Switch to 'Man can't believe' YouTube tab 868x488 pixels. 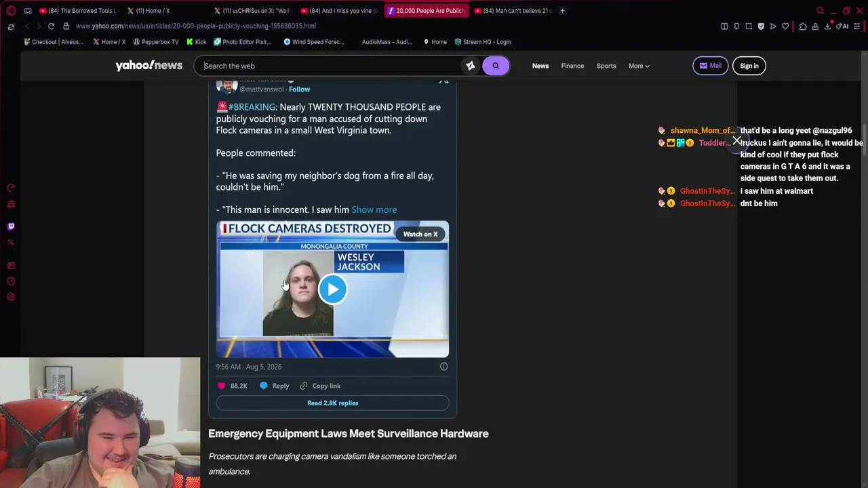coord(513,11)
